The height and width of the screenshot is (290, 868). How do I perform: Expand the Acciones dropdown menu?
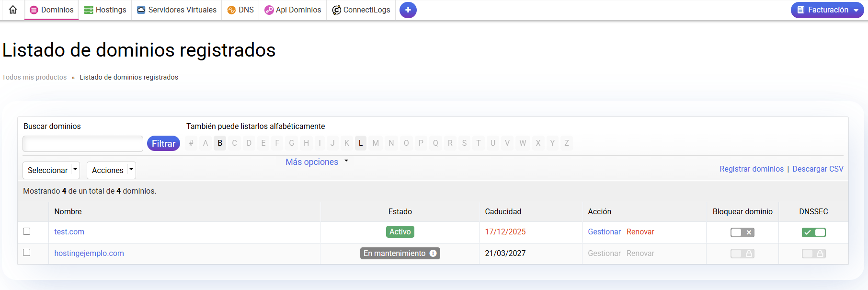[x=111, y=170]
